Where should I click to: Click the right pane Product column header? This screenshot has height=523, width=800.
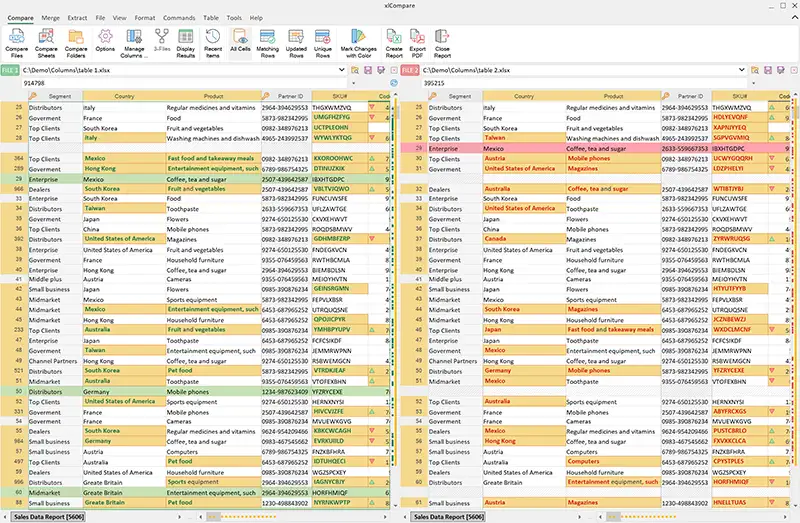[613, 96]
